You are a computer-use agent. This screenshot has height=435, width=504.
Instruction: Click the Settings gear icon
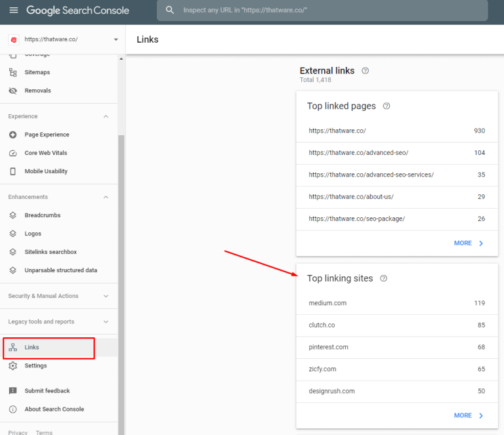click(x=13, y=365)
